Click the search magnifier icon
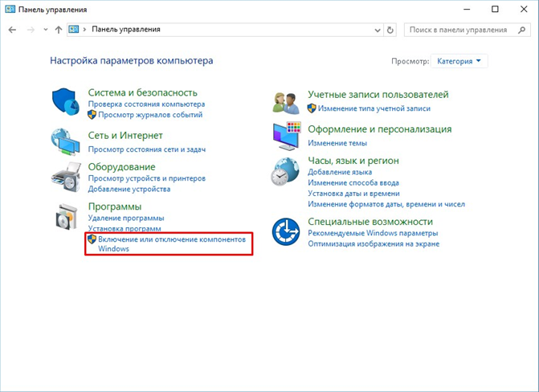This screenshot has height=392, width=539. click(x=521, y=30)
